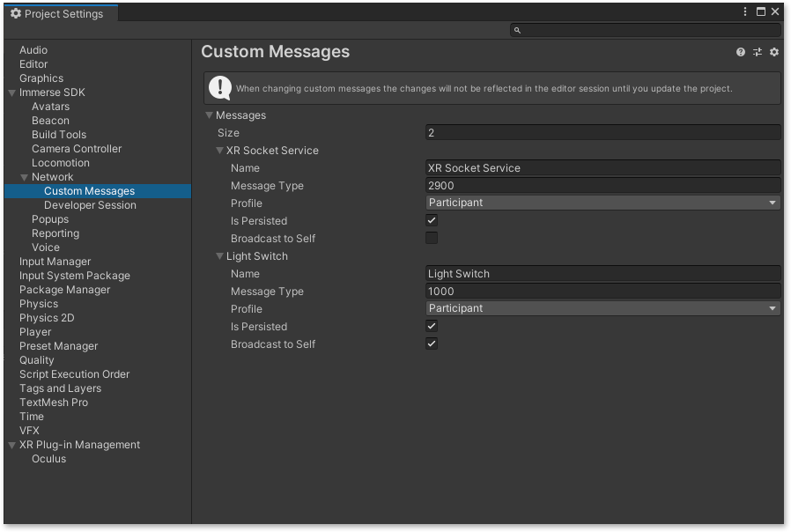Open the settings gear in Custom Messages header

click(774, 52)
